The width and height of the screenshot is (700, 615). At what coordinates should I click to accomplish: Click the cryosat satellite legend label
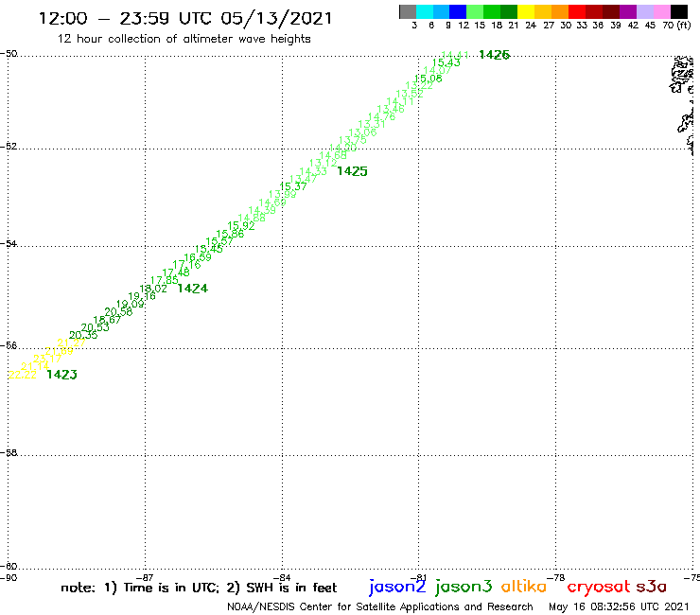pyautogui.click(x=599, y=587)
